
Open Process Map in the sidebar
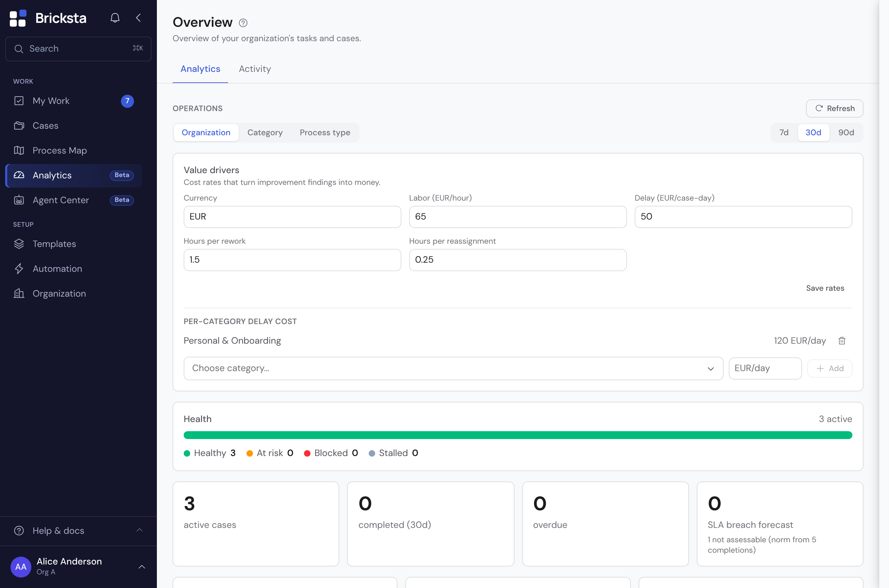click(x=74, y=150)
